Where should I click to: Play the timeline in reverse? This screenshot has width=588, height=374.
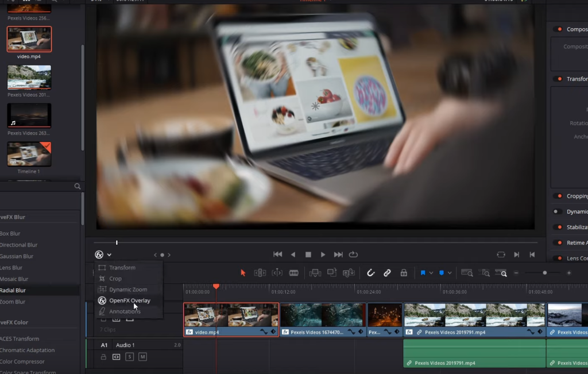[293, 255]
